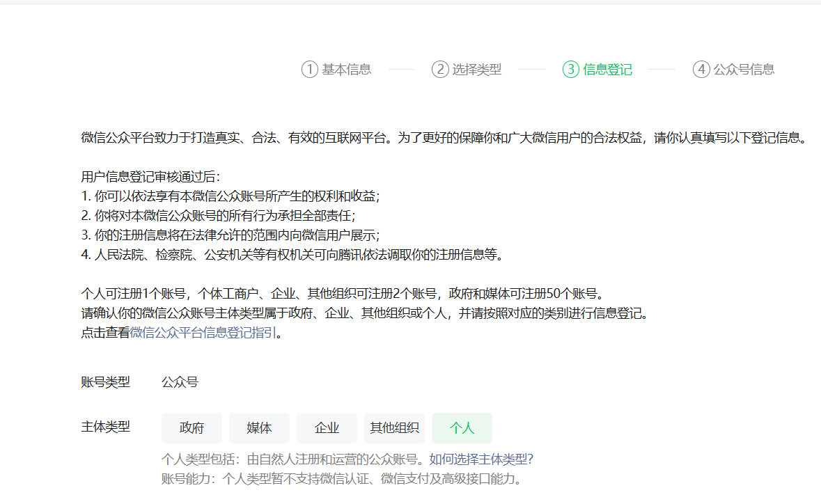The height and width of the screenshot is (504, 821).
Task: Select the 政府 subject type
Action: [x=191, y=428]
